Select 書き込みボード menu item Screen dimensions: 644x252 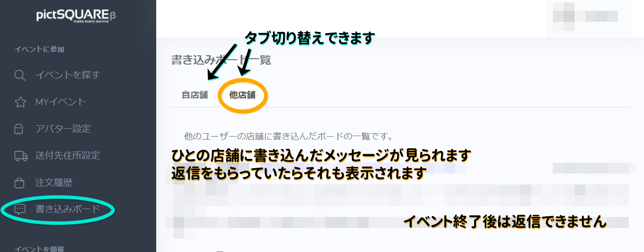[68, 209]
